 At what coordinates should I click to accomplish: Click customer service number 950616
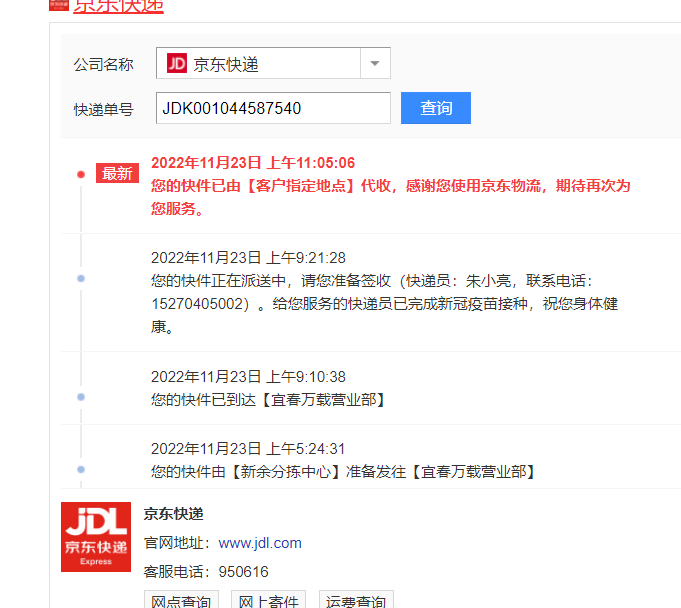tap(243, 572)
